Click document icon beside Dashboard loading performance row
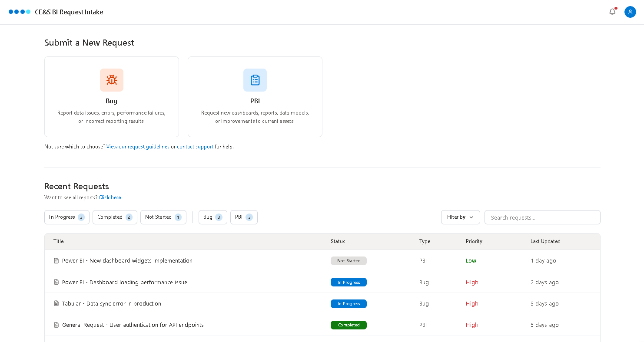Viewport: 644px width, 342px height. pyautogui.click(x=56, y=282)
